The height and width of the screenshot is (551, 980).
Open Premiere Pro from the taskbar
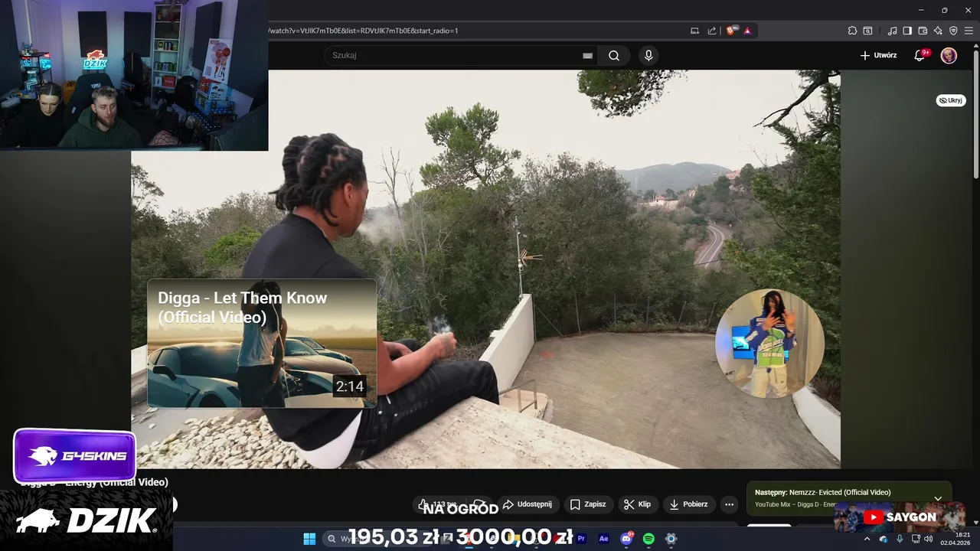[x=582, y=539]
